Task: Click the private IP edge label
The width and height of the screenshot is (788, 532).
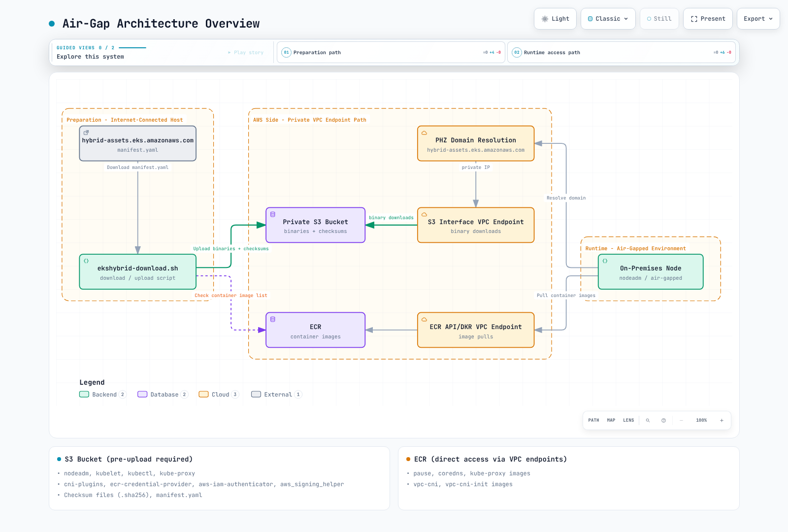Action: (476, 167)
